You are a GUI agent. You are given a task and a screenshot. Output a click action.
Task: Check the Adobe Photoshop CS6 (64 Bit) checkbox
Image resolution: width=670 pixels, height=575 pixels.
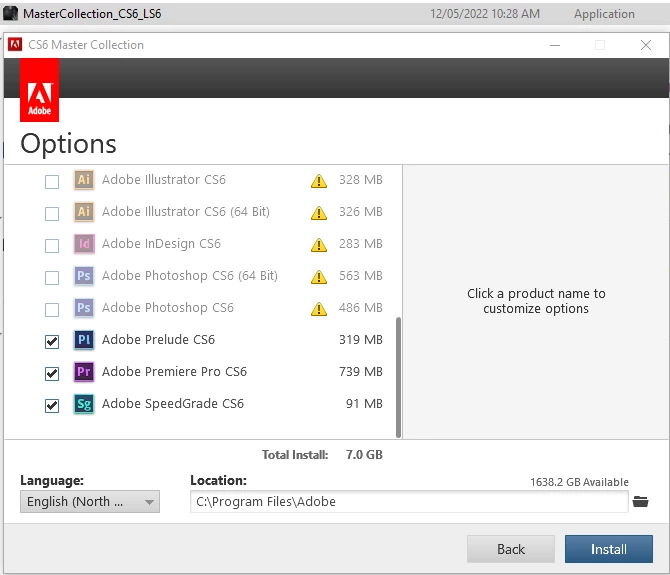52,278
